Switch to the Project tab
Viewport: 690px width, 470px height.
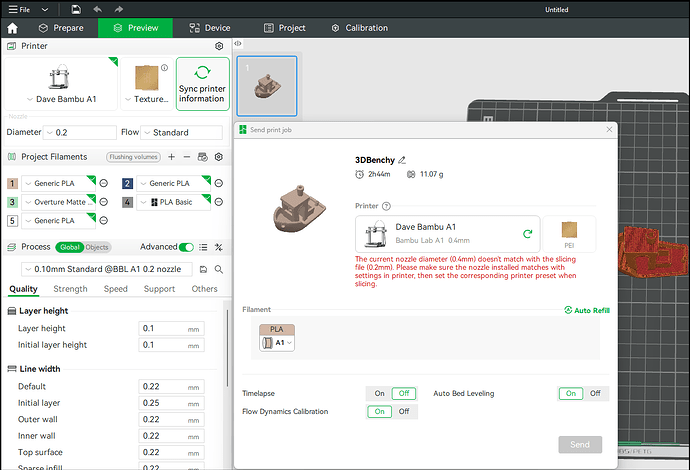(285, 28)
